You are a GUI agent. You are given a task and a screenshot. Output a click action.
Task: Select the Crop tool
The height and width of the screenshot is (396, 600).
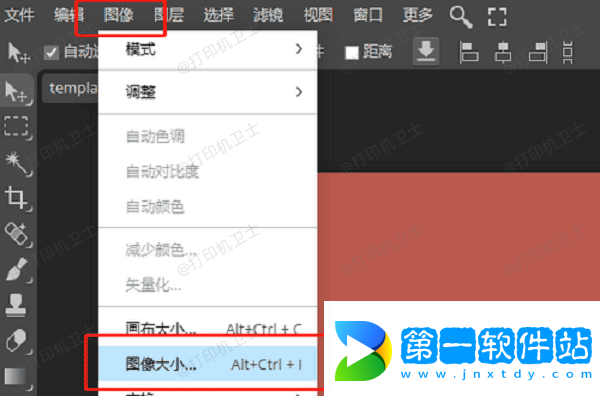[17, 198]
